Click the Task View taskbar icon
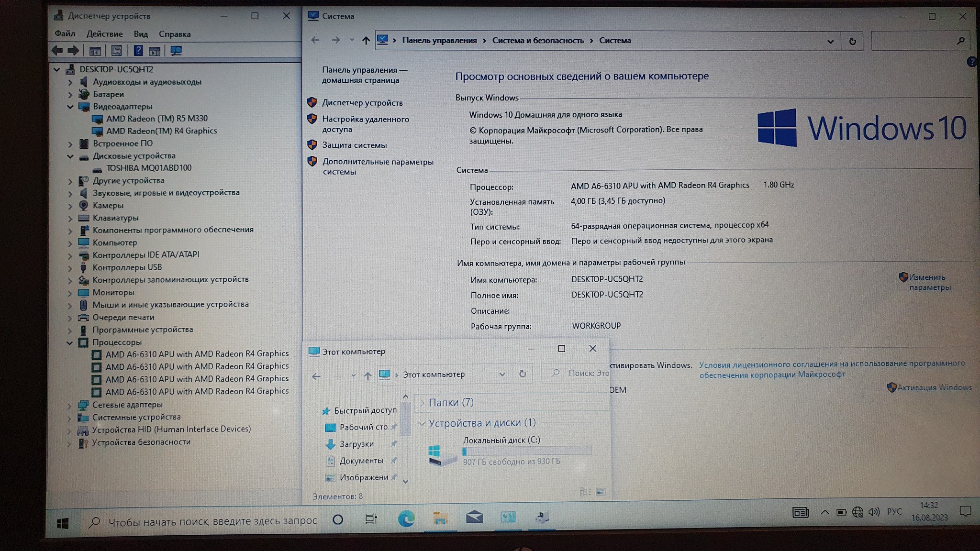 pos(371,519)
